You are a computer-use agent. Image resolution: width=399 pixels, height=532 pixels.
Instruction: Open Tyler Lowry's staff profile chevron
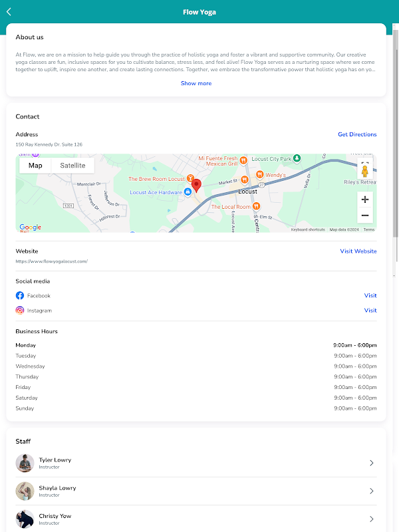click(x=371, y=463)
